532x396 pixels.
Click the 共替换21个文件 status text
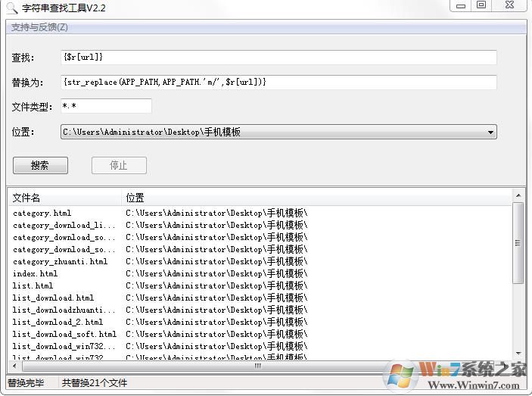click(95, 383)
